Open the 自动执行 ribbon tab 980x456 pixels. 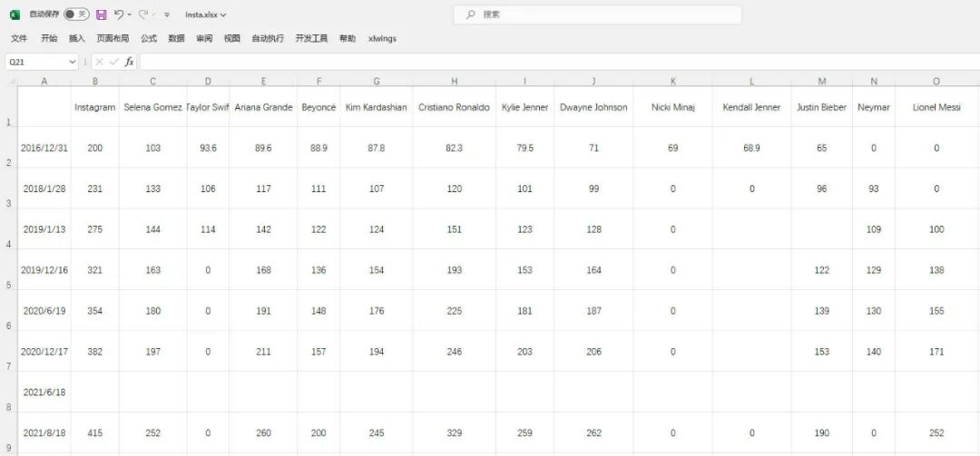268,39
